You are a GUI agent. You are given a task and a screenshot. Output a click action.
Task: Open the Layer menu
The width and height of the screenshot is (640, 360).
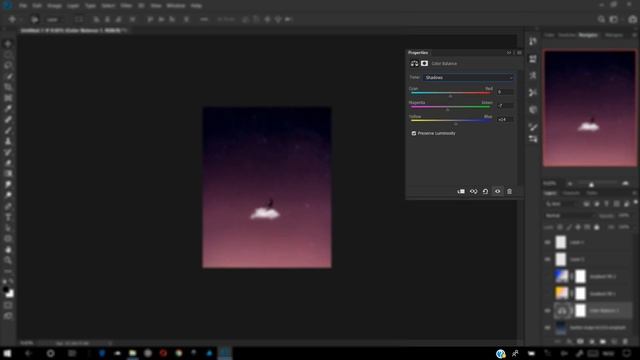73,6
